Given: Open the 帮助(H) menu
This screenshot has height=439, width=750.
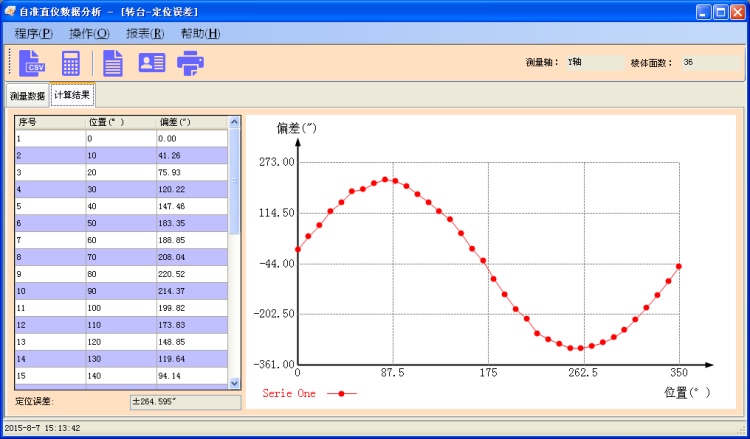Looking at the screenshot, I should click(200, 33).
